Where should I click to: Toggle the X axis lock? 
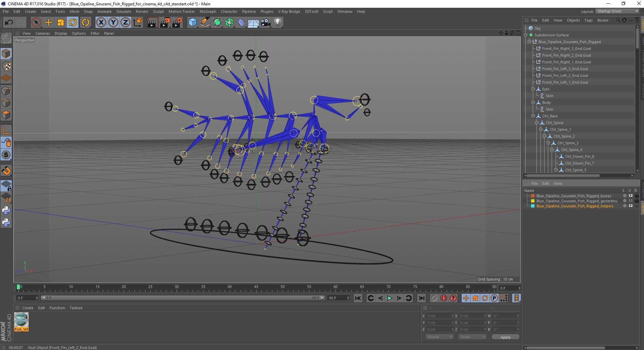tap(101, 23)
